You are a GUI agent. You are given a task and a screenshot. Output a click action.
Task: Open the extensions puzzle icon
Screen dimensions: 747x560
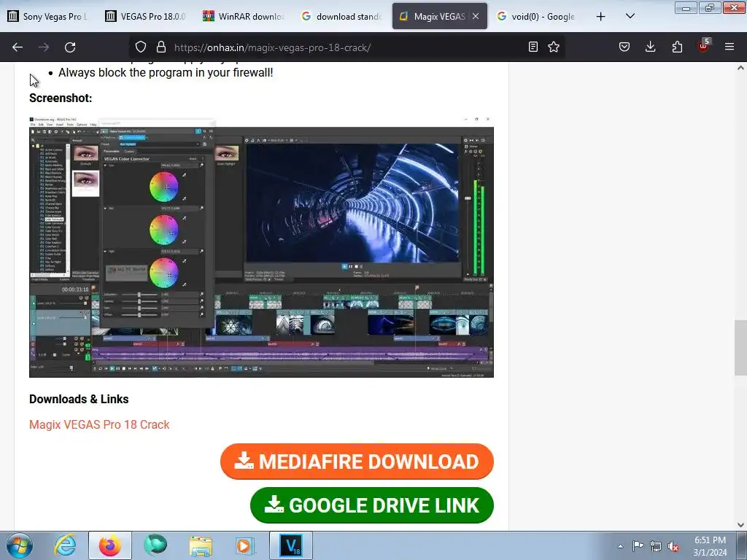(677, 47)
